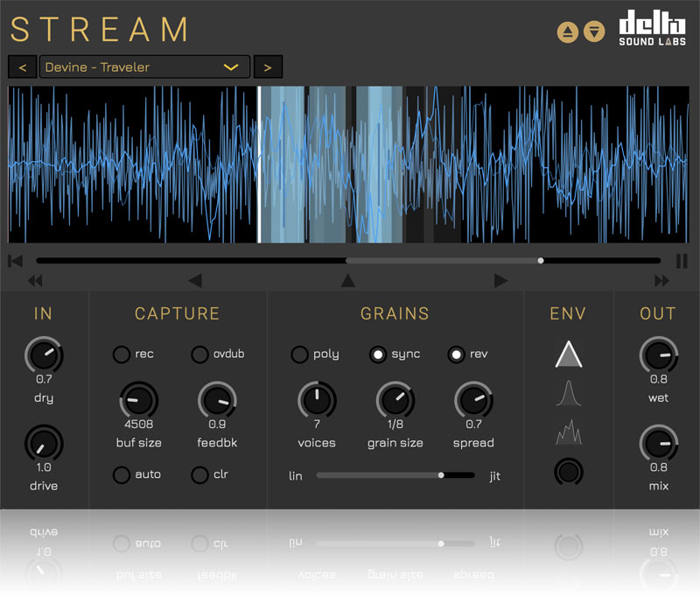The width and height of the screenshot is (700, 597).
Task: Select the triangle envelope shape
Action: (x=568, y=355)
